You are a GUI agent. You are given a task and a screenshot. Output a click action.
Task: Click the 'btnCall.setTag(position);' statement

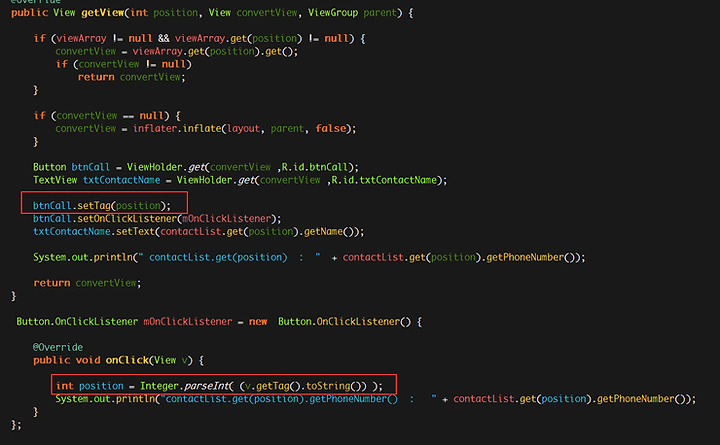click(x=101, y=206)
